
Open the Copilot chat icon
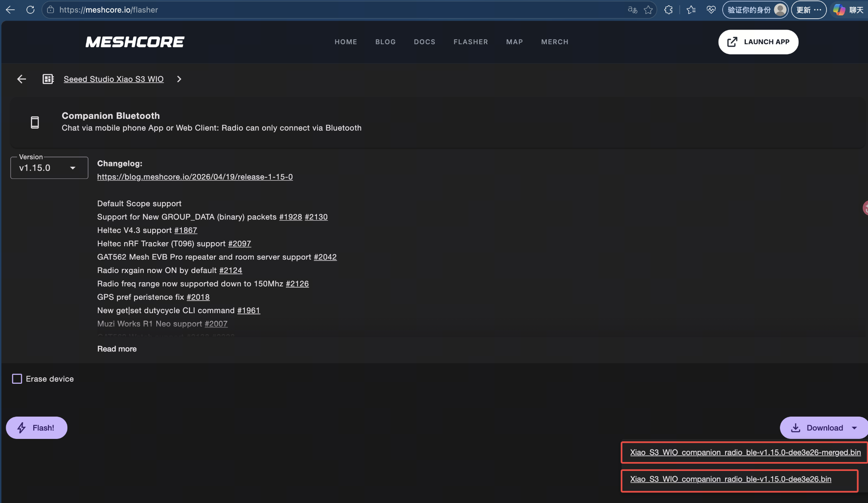[839, 10]
